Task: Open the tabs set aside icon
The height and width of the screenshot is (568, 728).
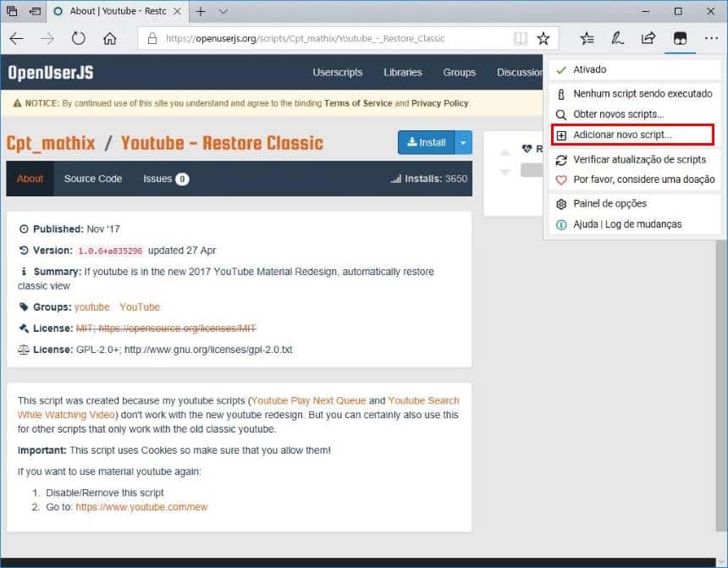Action: 12,11
